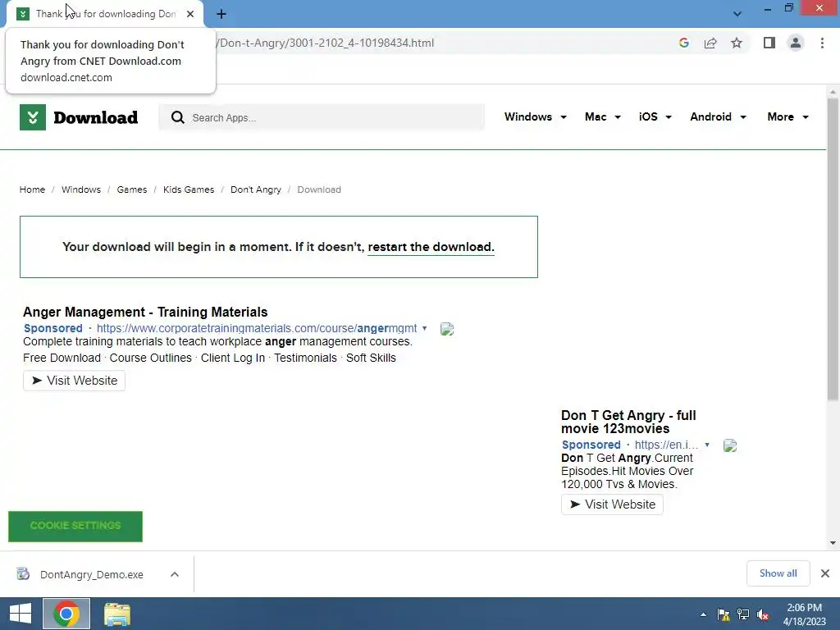Bookmark this page with the star icon

click(x=737, y=43)
